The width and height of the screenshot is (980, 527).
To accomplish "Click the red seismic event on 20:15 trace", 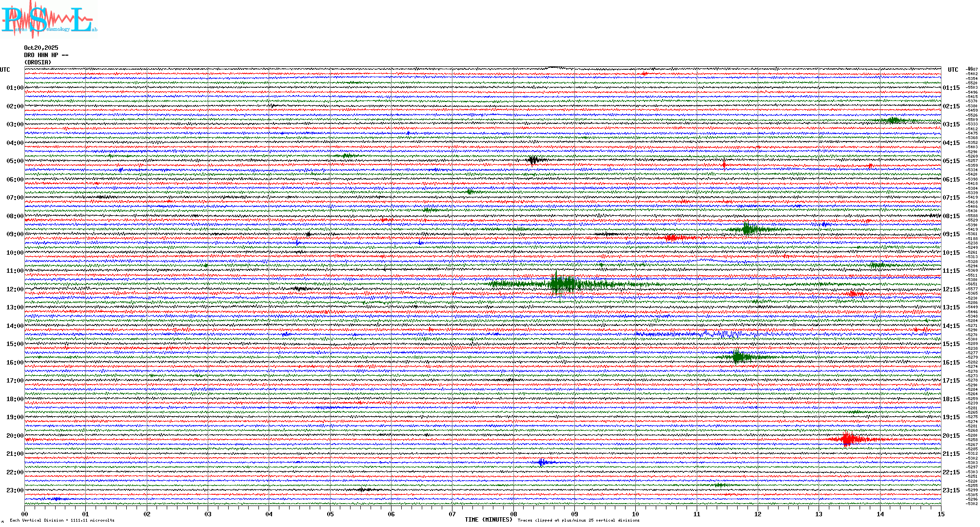I will [847, 439].
